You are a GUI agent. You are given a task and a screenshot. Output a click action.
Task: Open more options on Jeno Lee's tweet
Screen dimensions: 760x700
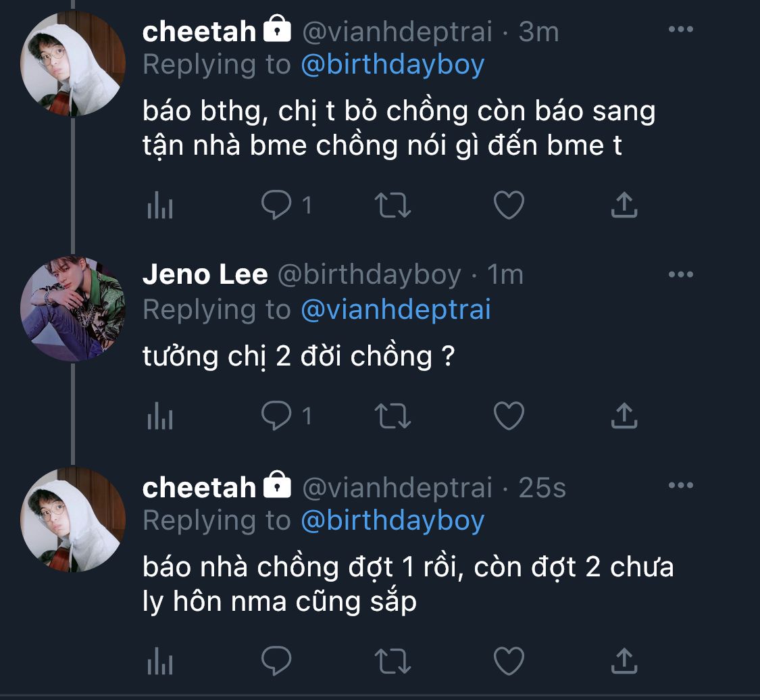680,274
